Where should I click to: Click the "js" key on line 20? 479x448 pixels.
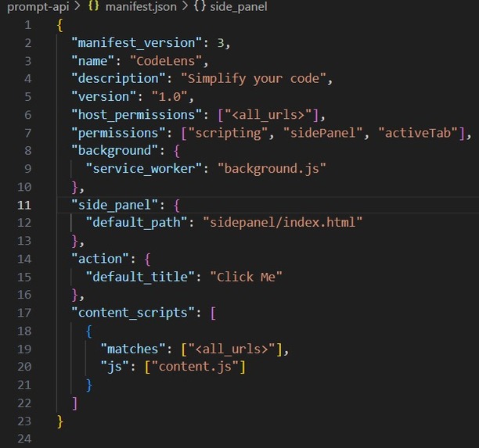click(114, 367)
